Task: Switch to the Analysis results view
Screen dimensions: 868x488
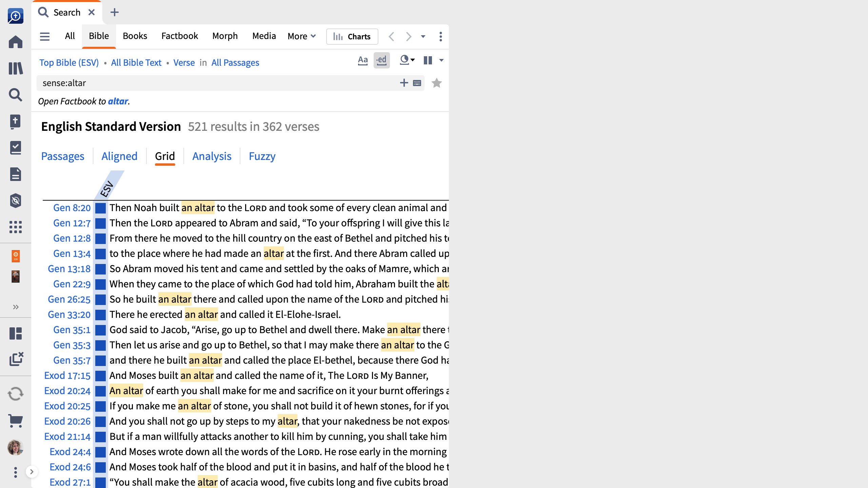Action: tap(212, 156)
